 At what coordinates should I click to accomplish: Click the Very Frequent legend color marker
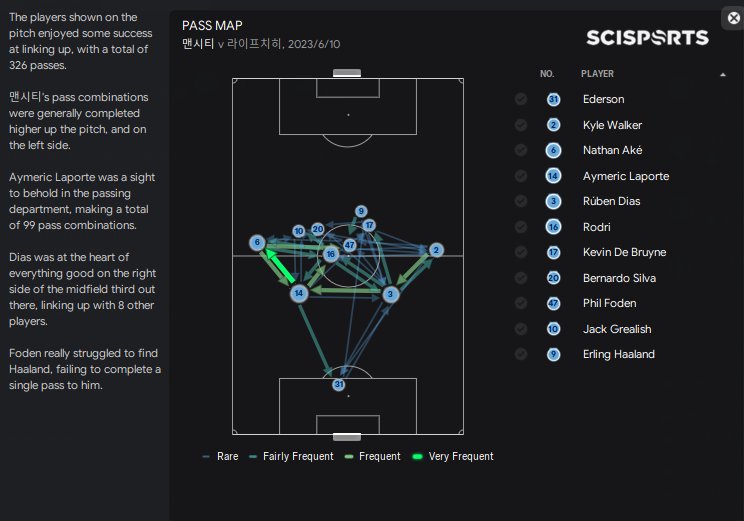[x=418, y=456]
